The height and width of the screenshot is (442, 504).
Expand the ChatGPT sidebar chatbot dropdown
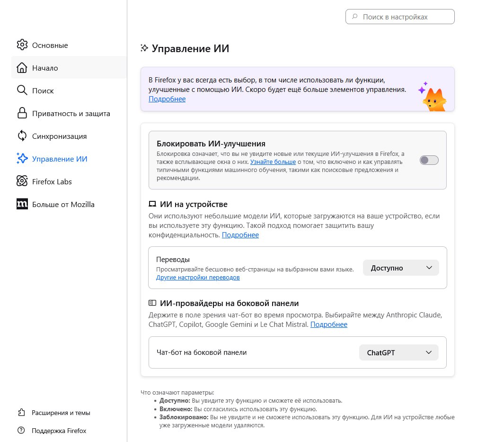point(399,352)
